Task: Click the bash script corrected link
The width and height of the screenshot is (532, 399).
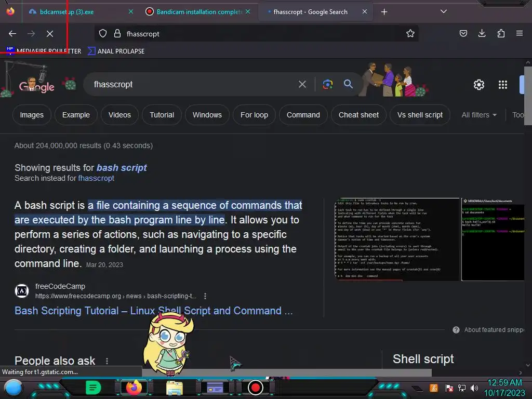Action: [122, 168]
